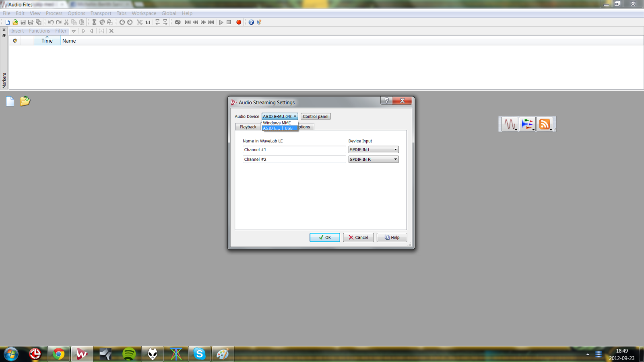Click the waveform workspace switcher icon
644x362 pixels.
(x=510, y=124)
